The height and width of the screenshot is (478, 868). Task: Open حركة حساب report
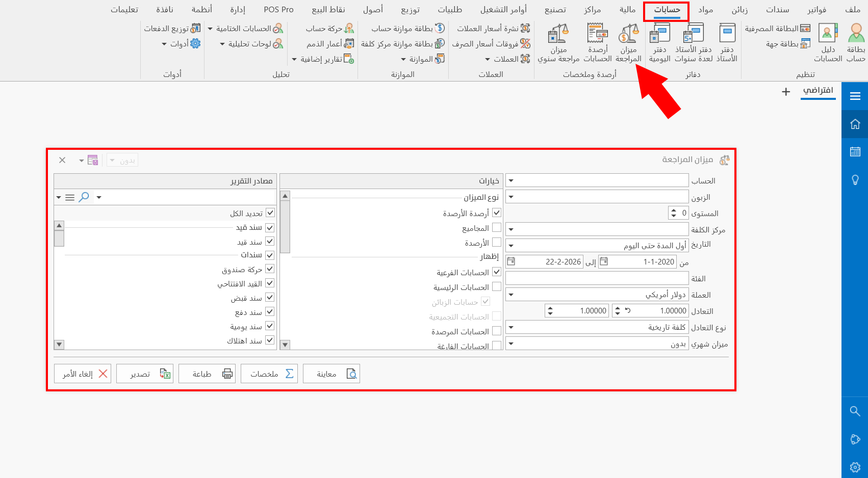(329, 29)
